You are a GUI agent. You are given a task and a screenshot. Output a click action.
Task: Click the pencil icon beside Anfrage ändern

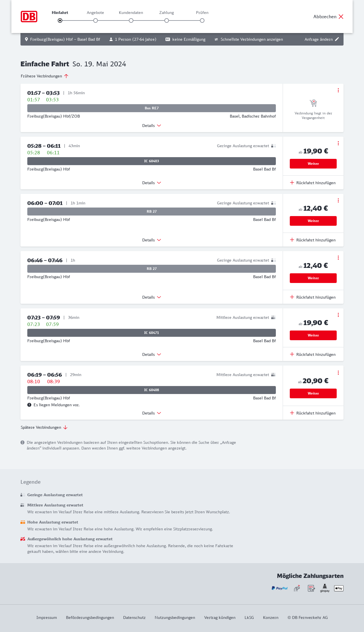337,39
